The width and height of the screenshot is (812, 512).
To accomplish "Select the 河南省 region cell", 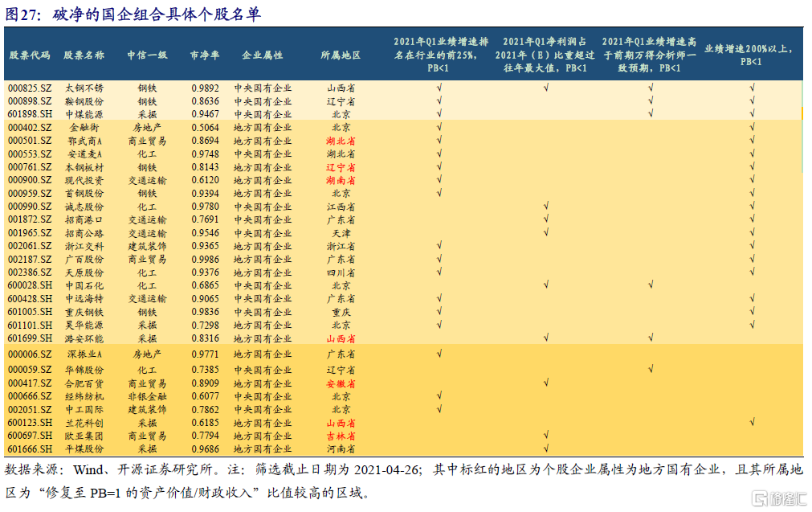I will coord(341,449).
